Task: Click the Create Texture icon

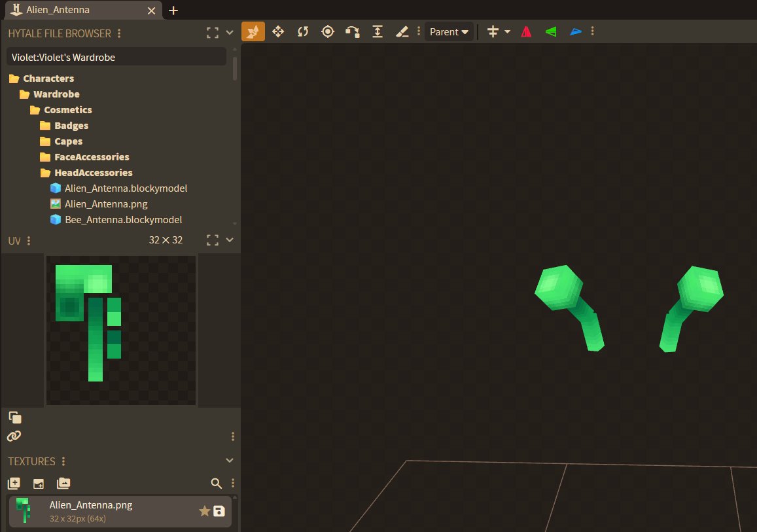Action: coord(14,483)
